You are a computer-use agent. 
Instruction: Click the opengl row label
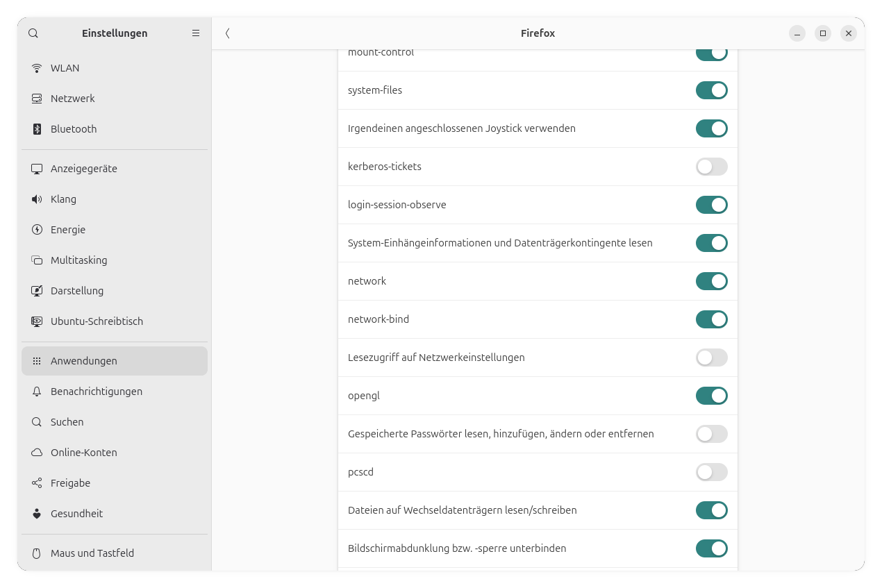coord(364,396)
